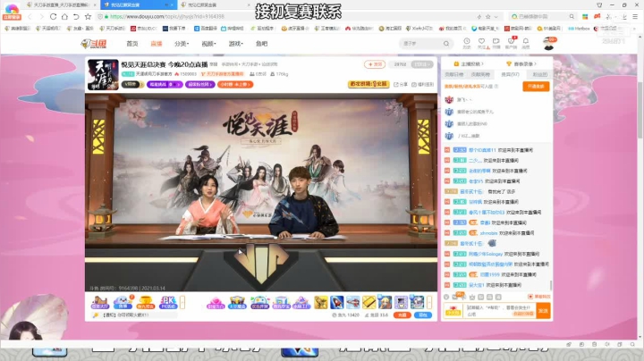Click the question mark help icon beside 可入座
The height and width of the screenshot is (361, 644).
pos(496,87)
